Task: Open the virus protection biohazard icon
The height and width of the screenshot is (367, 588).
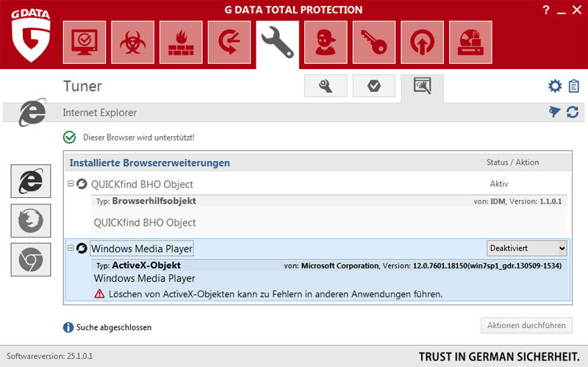Action: coord(133,43)
